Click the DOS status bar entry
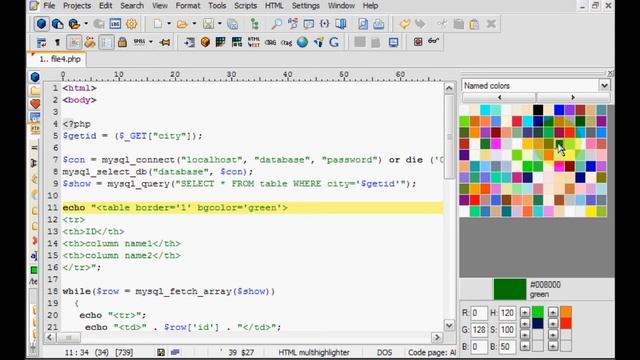This screenshot has width=640, height=360. [x=384, y=352]
